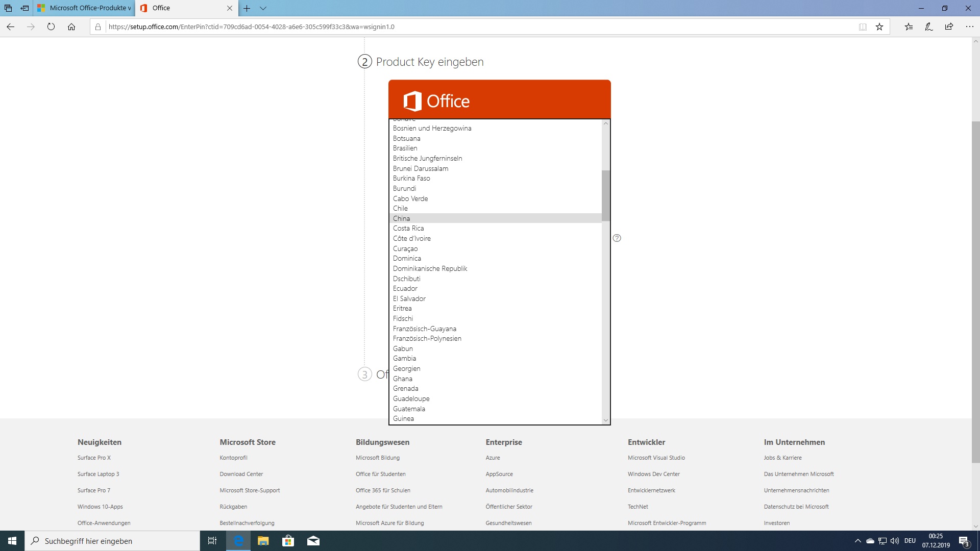This screenshot has height=551, width=980.
Task: Click the Refresh page icon
Action: tap(51, 27)
